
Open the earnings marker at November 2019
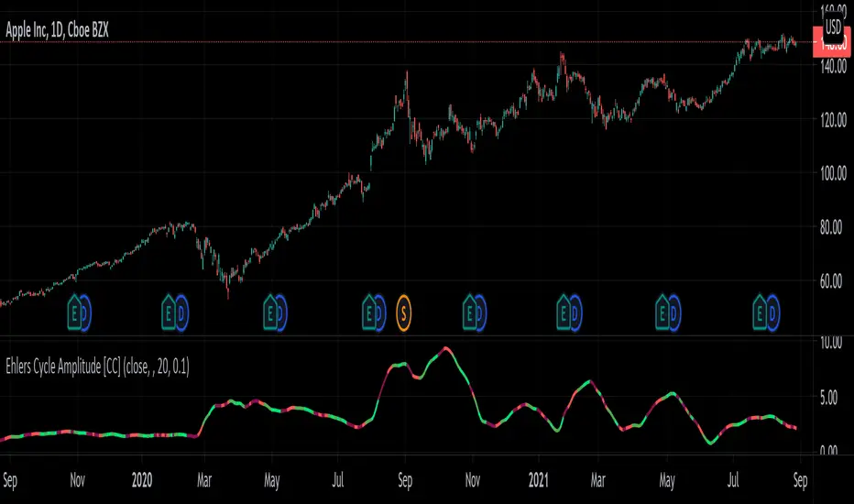pyautogui.click(x=74, y=312)
